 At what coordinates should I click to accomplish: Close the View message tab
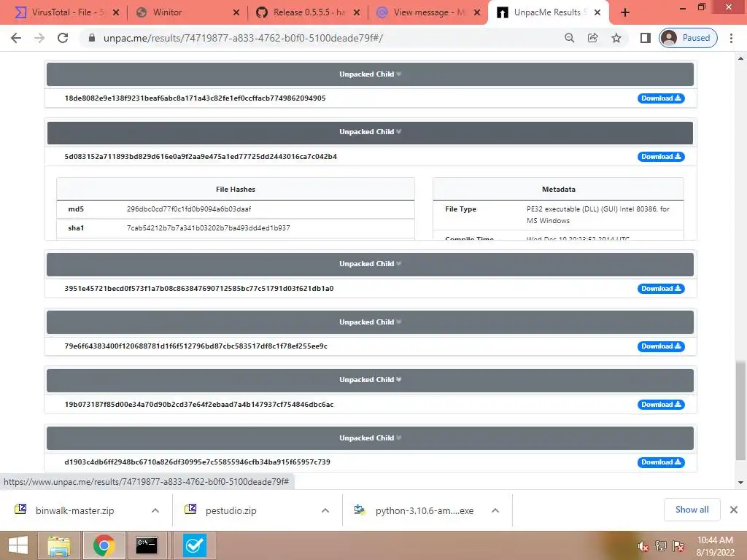click(477, 12)
